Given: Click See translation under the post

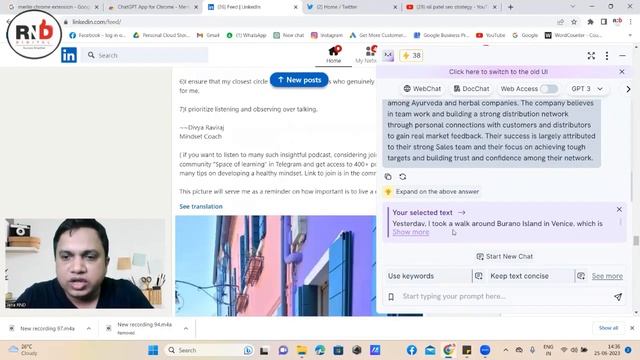Looking at the screenshot, I should pyautogui.click(x=201, y=207).
